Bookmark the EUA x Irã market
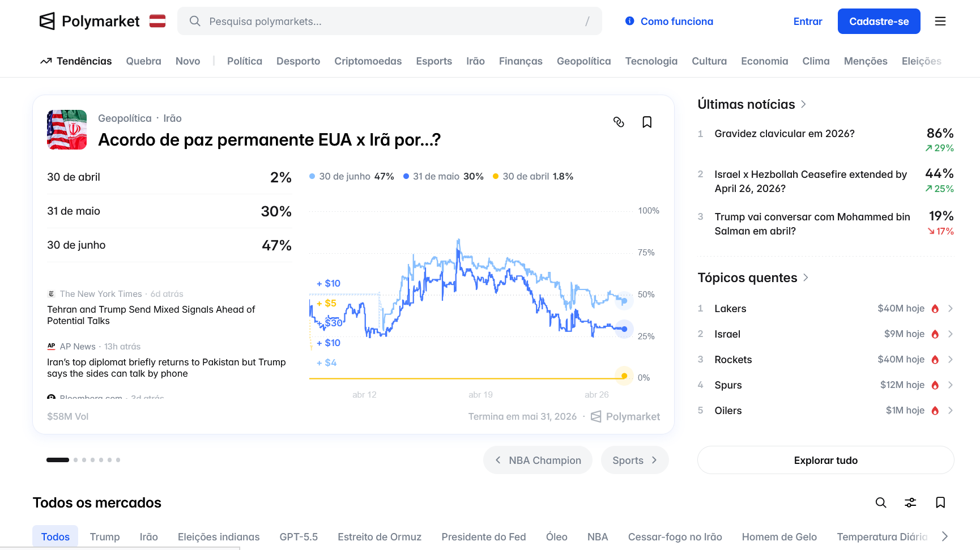 647,122
